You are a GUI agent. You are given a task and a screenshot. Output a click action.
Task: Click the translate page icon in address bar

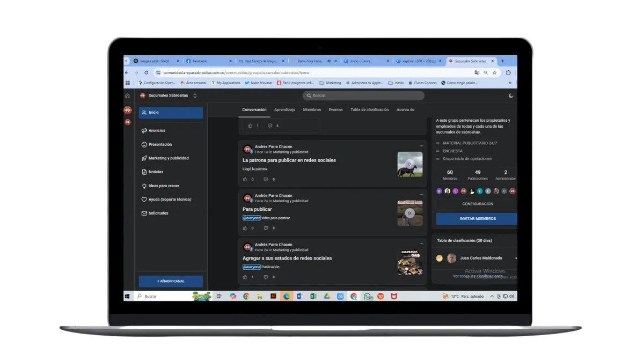tap(477, 72)
